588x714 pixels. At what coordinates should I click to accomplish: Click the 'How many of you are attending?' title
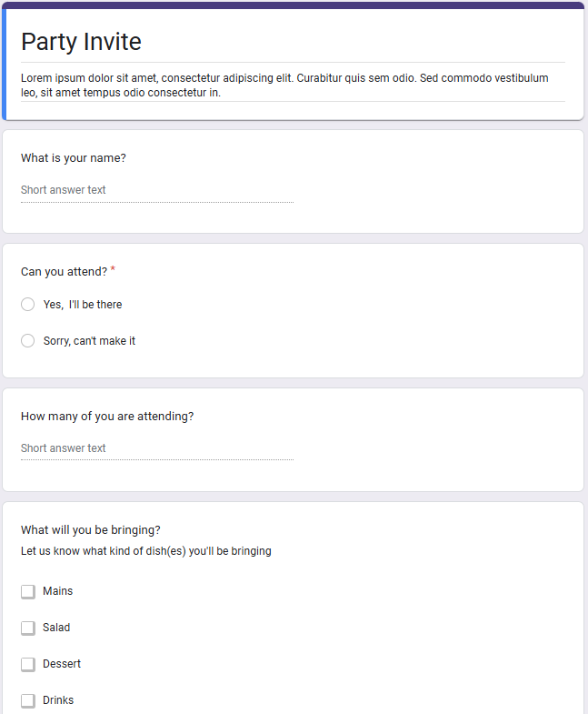[x=107, y=417]
